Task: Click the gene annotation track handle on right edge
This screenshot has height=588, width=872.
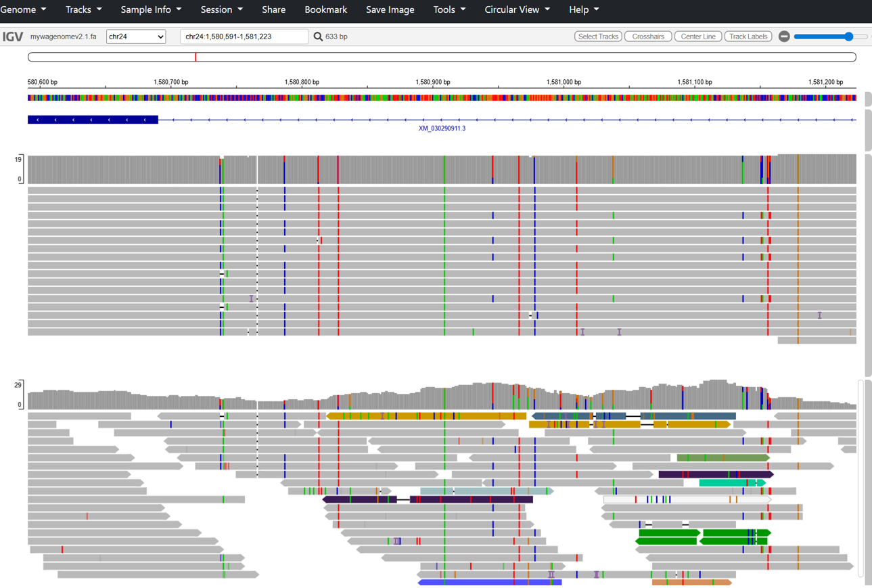Action: click(x=868, y=129)
